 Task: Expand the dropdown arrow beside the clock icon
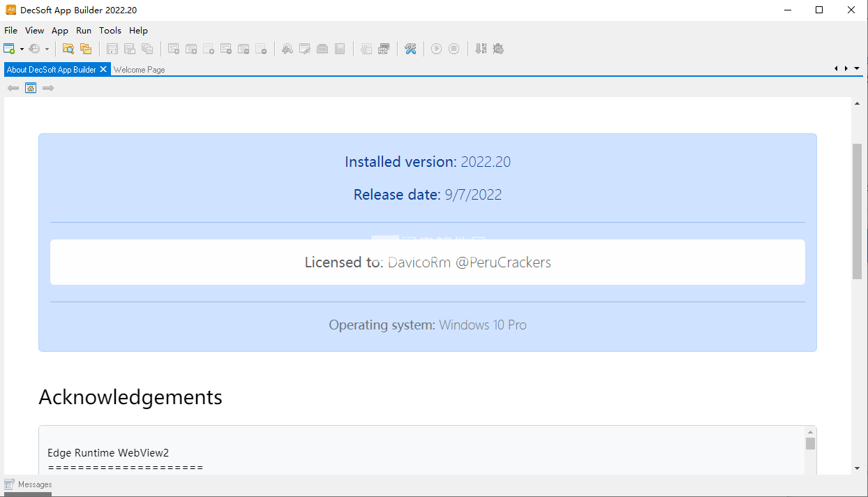point(47,49)
